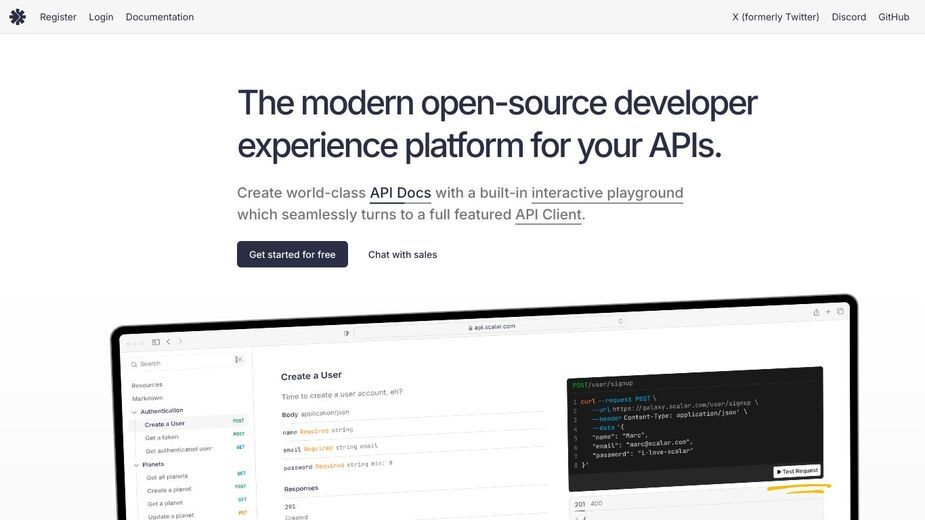
Task: Select Get authenticated user sidebar item
Action: click(178, 450)
